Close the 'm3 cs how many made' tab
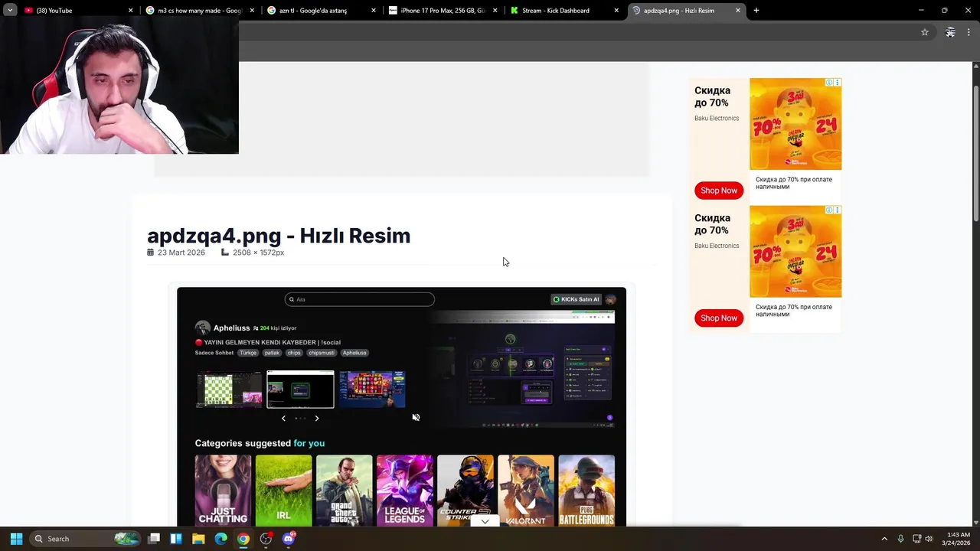 coord(252,11)
